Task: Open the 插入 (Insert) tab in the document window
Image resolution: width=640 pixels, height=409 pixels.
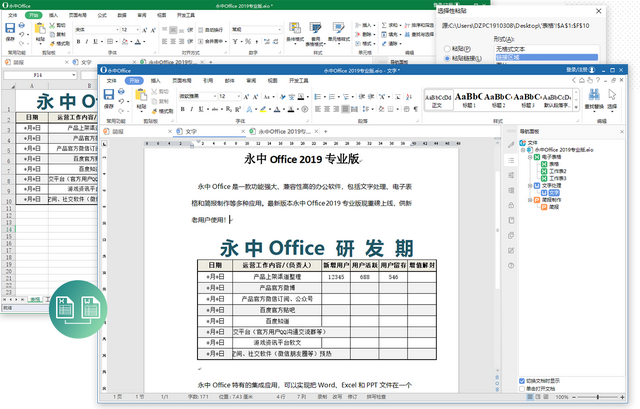Action: pyautogui.click(x=155, y=81)
